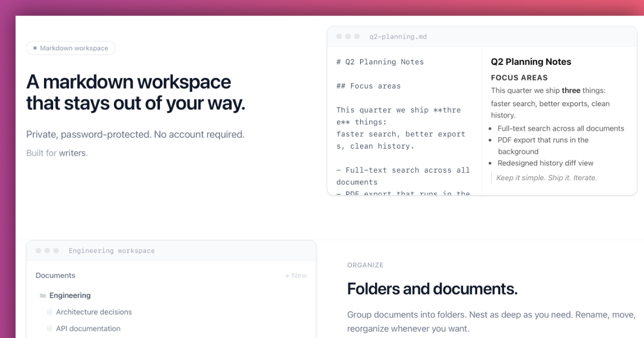This screenshot has height=338, width=644.
Task: Select the Engineering workspace window title
Action: coord(112,251)
